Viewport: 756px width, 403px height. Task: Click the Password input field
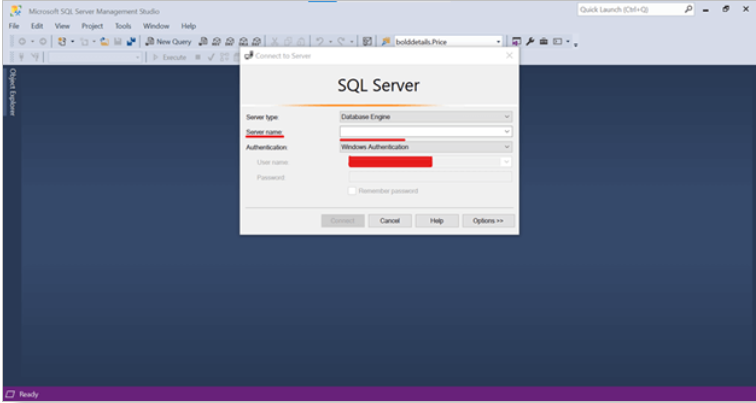430,177
